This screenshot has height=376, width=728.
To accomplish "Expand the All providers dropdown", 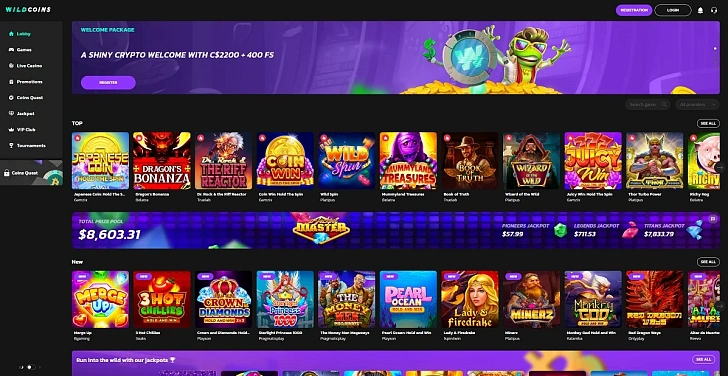I will pos(697,104).
